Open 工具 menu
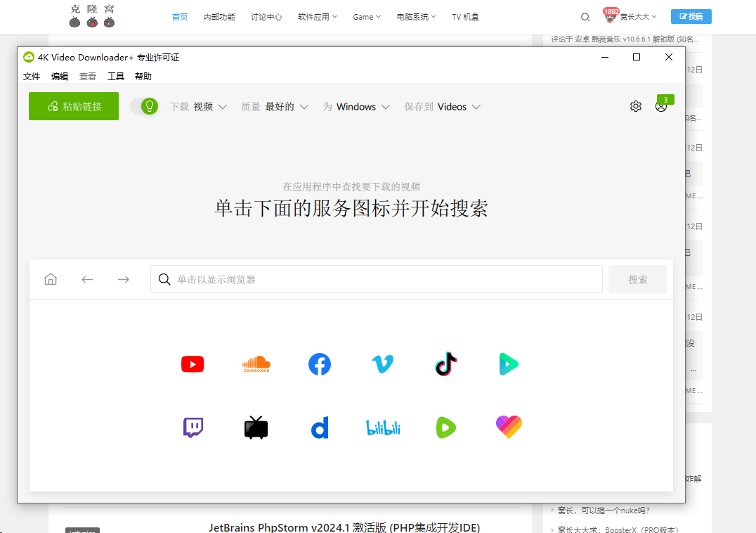The width and height of the screenshot is (756, 533). 116,76
